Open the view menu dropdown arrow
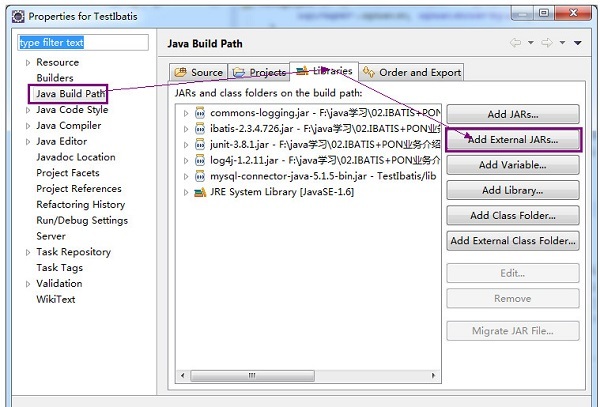The width and height of the screenshot is (600, 407). coord(578,43)
